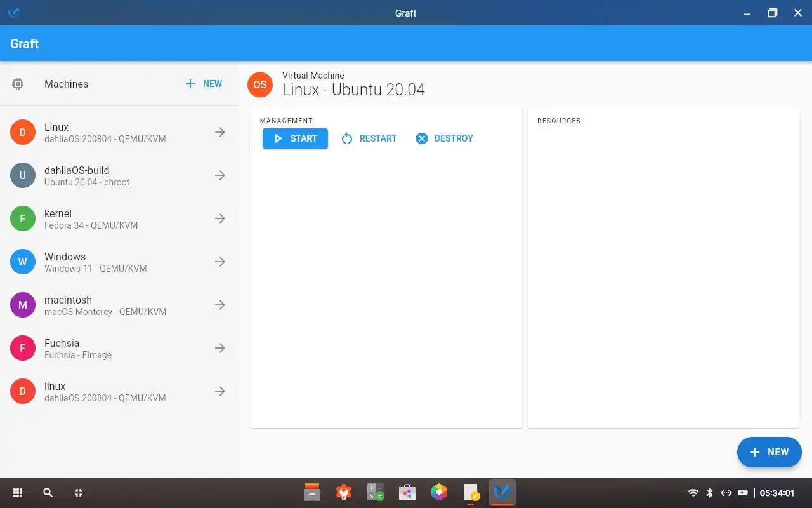Screen dimensions: 812x508
Task: Click the Wi-Fi icon in system tray
Action: point(693,493)
